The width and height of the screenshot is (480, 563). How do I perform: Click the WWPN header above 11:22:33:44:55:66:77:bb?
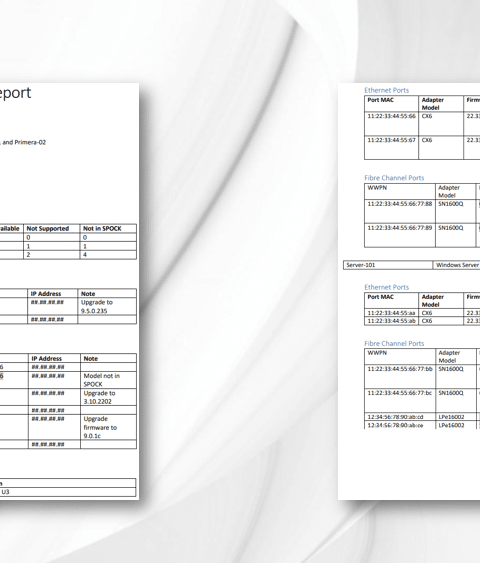[377, 353]
